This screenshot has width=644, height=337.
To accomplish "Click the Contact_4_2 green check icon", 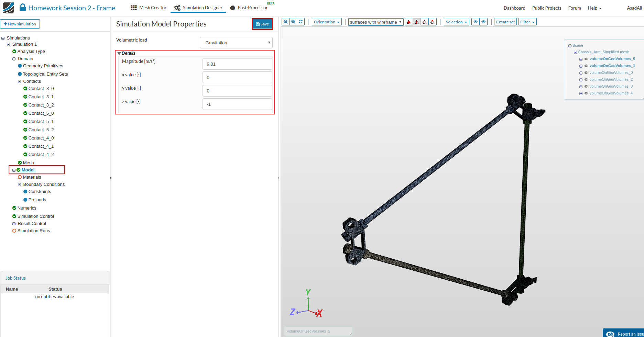I will (25, 155).
